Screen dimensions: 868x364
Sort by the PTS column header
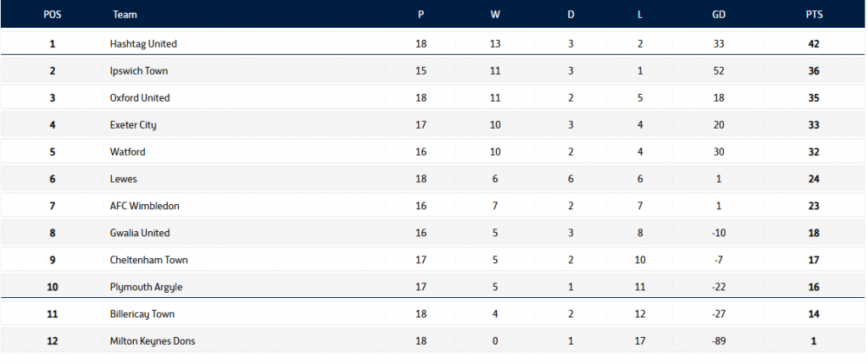pos(815,14)
